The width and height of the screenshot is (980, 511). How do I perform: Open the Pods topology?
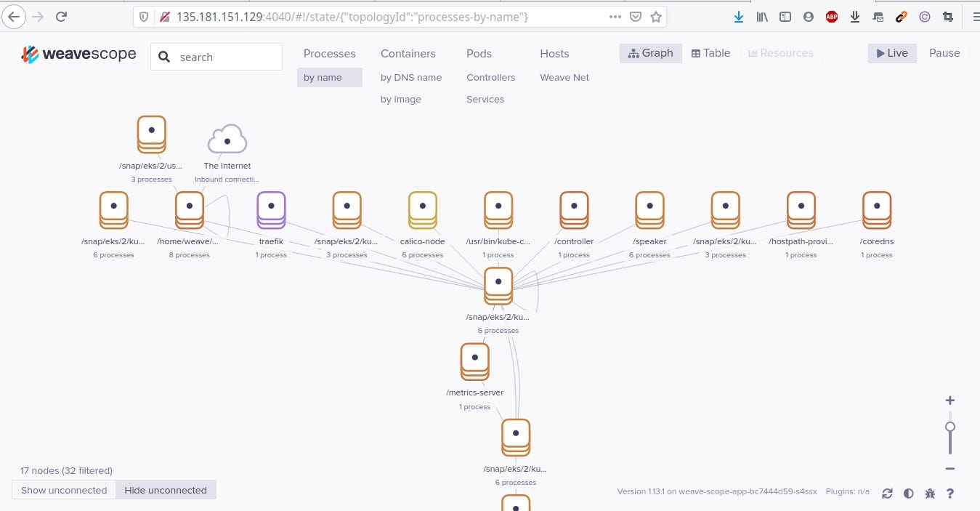point(479,54)
